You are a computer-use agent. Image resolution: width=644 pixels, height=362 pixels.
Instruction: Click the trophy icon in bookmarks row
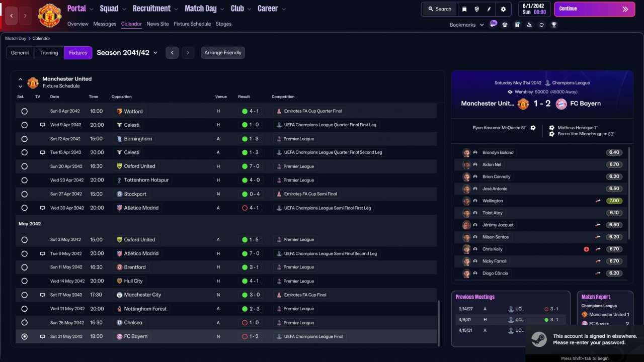pyautogui.click(x=554, y=25)
